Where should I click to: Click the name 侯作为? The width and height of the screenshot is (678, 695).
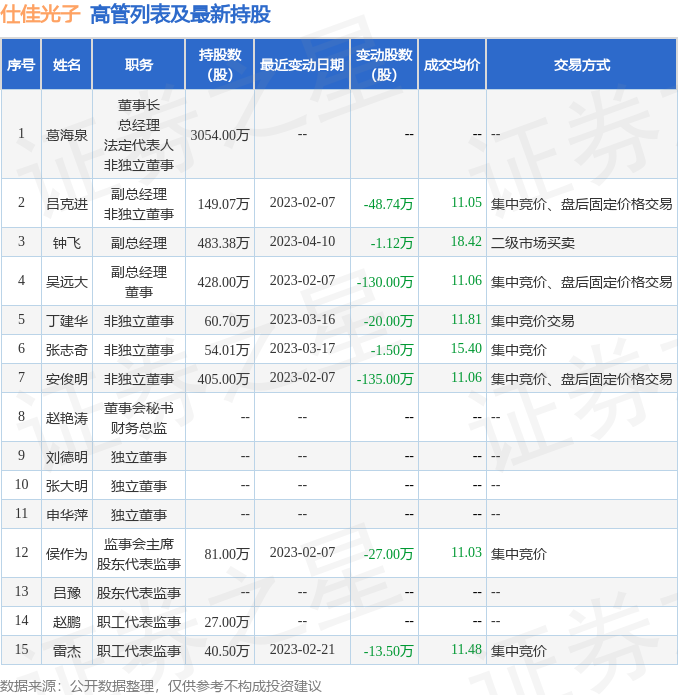point(66,554)
